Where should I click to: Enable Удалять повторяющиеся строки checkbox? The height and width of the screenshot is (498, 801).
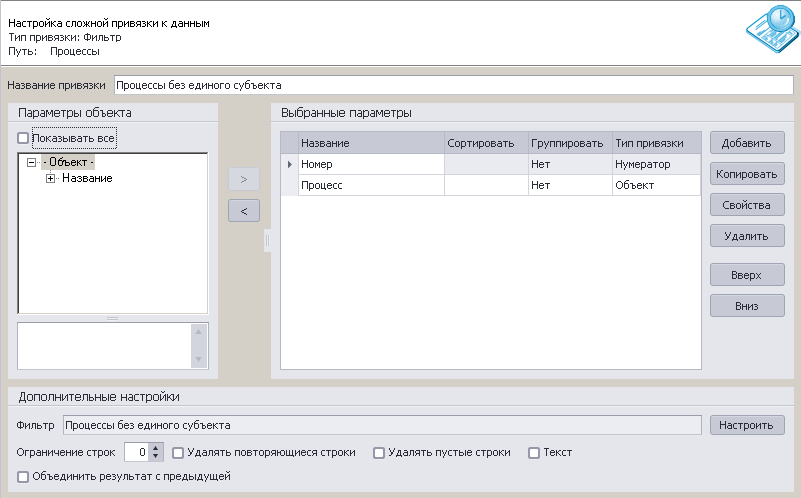coord(178,453)
